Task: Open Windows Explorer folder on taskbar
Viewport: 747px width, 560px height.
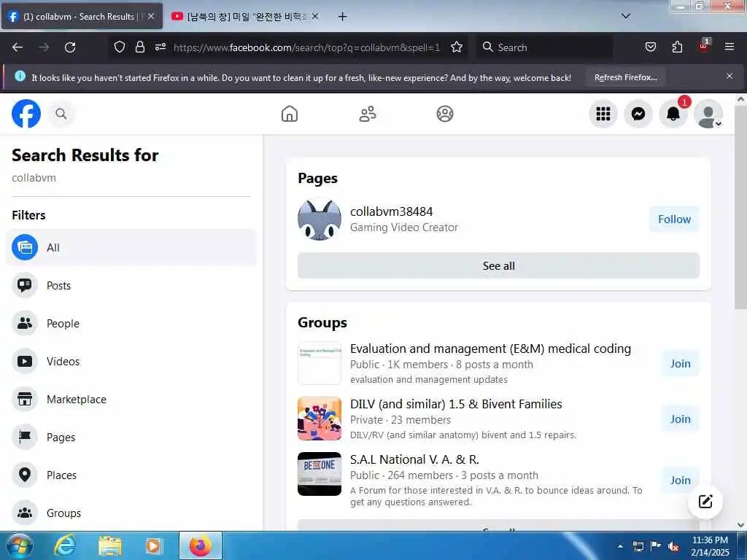Action: [110, 545]
